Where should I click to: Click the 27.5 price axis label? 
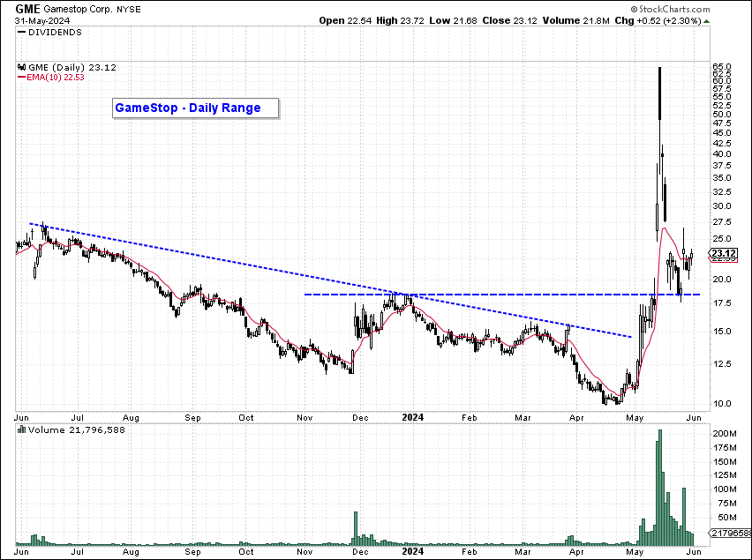click(x=722, y=222)
